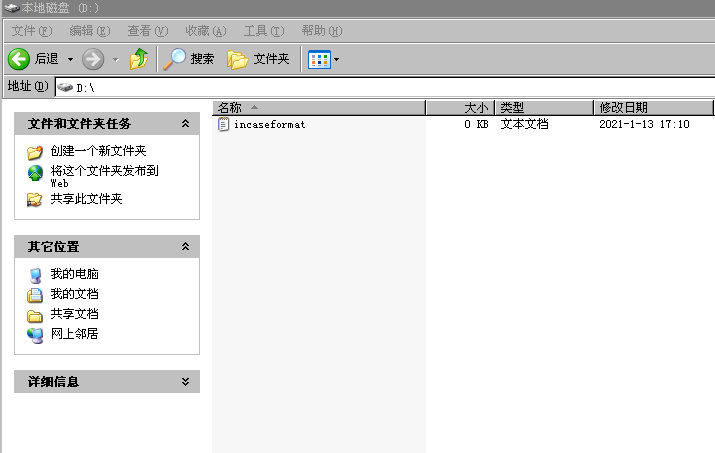Go up one folder level

139,59
